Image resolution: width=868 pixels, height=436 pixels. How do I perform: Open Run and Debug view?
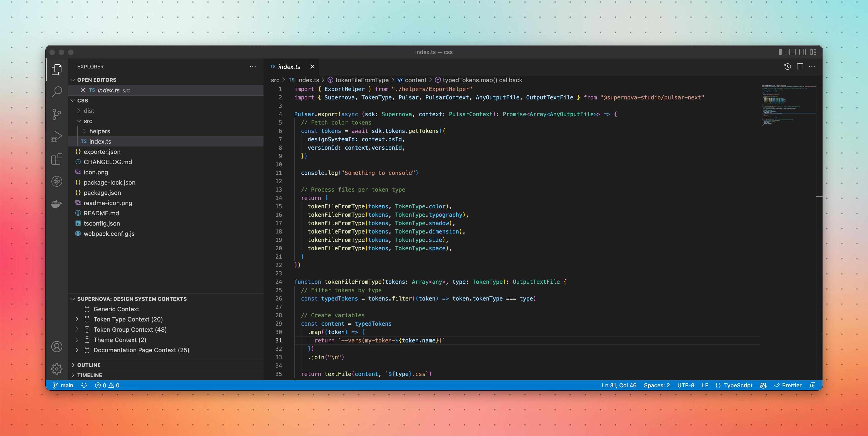coord(57,136)
